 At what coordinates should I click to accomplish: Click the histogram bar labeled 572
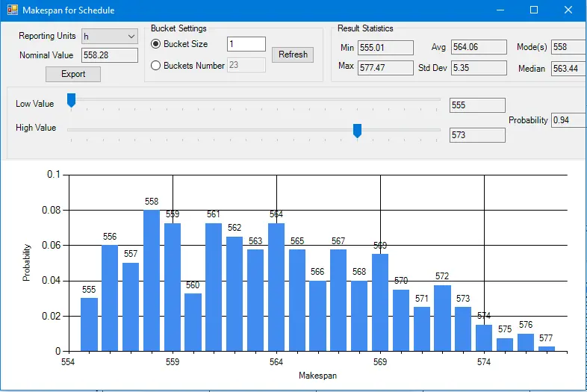tap(442, 317)
